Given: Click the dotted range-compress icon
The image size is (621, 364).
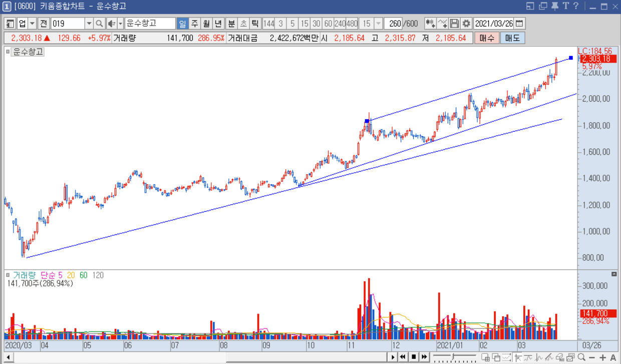Looking at the screenshot, I should pyautogui.click(x=507, y=357).
